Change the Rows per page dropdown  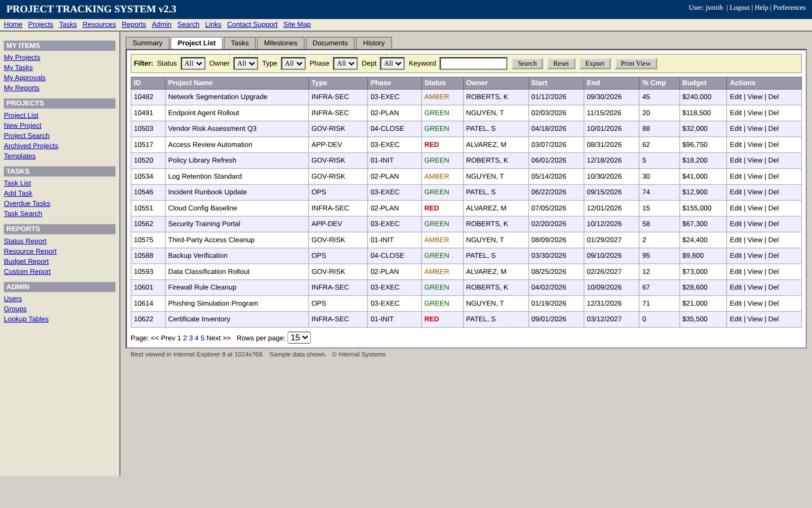click(x=299, y=337)
